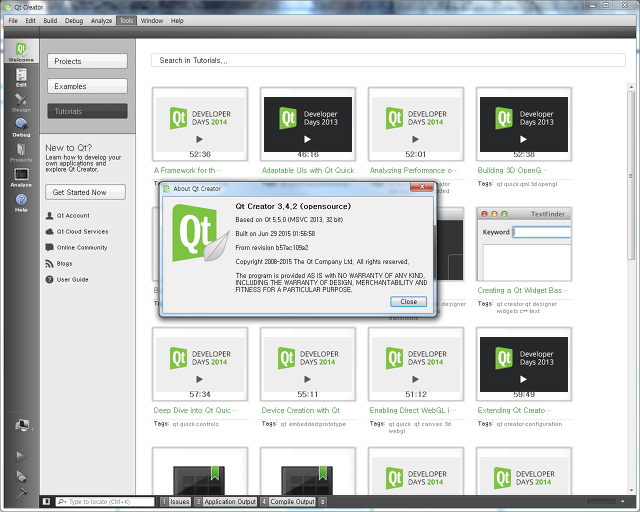Click the 'A Framework for th…' title
This screenshot has width=640, height=512.
tap(188, 170)
